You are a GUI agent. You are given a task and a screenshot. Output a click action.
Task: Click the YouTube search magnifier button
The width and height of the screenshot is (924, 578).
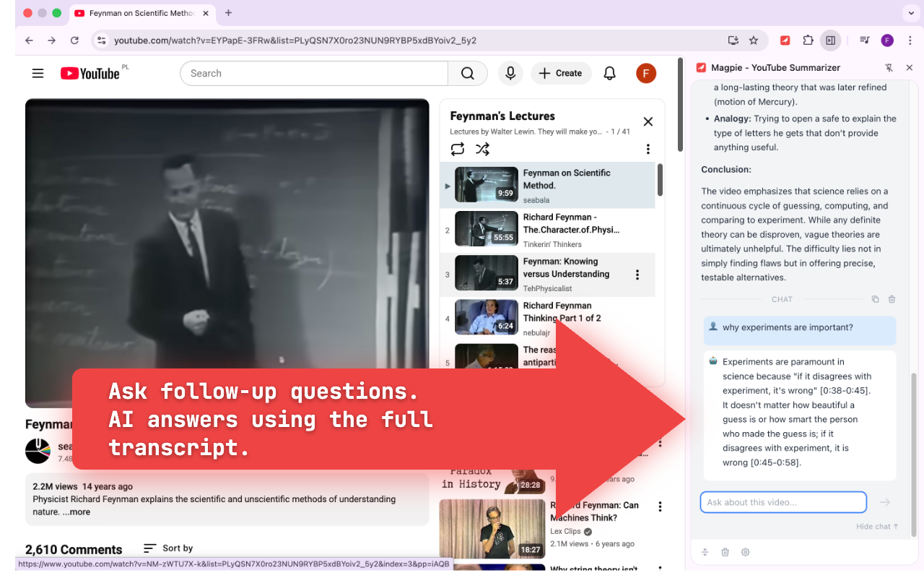click(x=468, y=73)
